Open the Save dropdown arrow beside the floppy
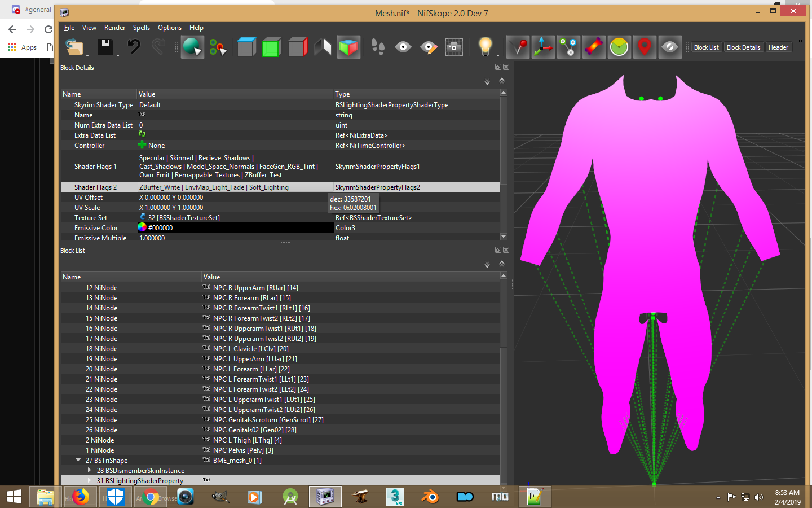Image resolution: width=812 pixels, height=508 pixels. pyautogui.click(x=118, y=55)
